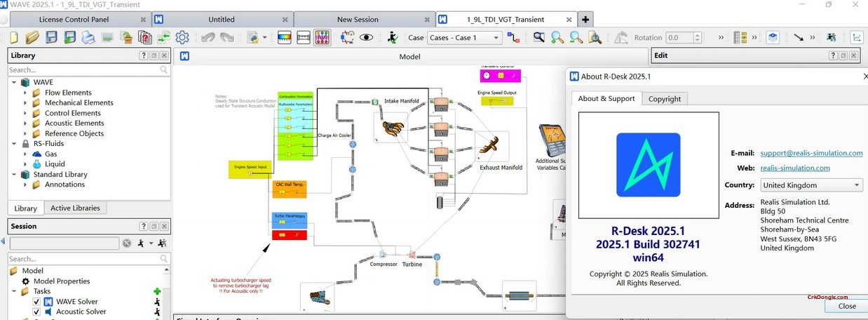
Task: Click the Python script toolbar icon
Action: point(252,37)
